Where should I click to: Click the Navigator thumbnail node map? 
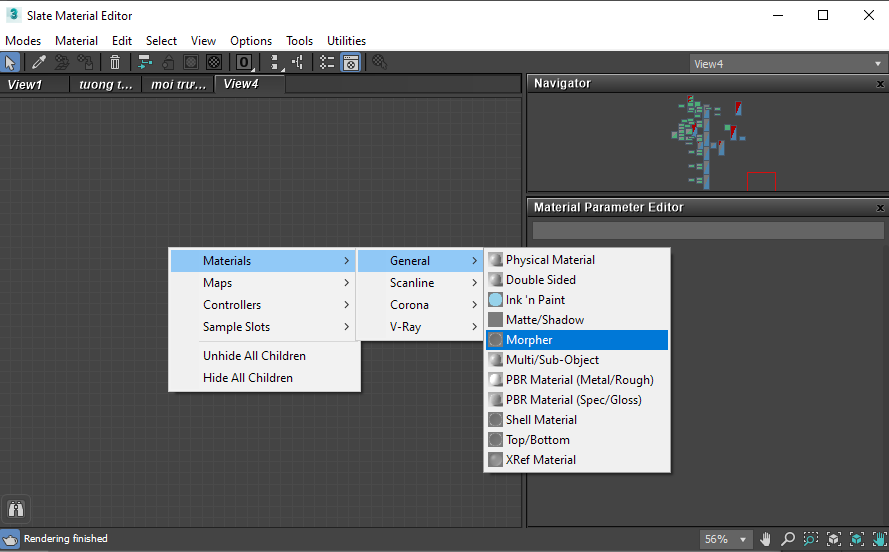tap(706, 141)
